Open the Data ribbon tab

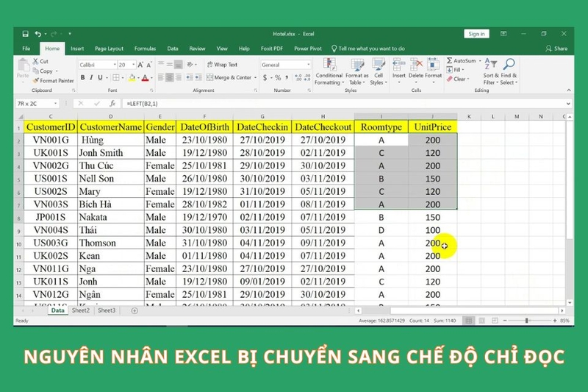pos(173,49)
